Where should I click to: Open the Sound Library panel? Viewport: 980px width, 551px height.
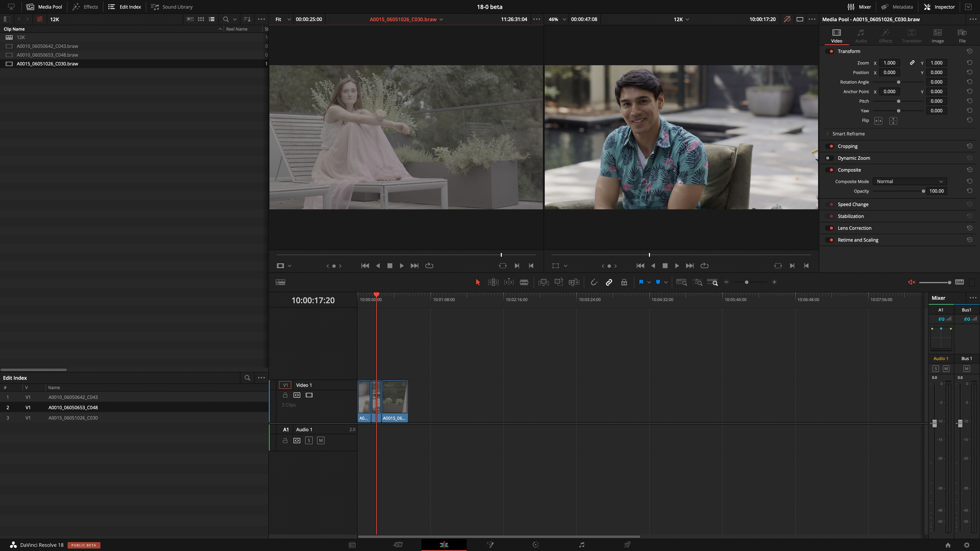click(x=171, y=7)
